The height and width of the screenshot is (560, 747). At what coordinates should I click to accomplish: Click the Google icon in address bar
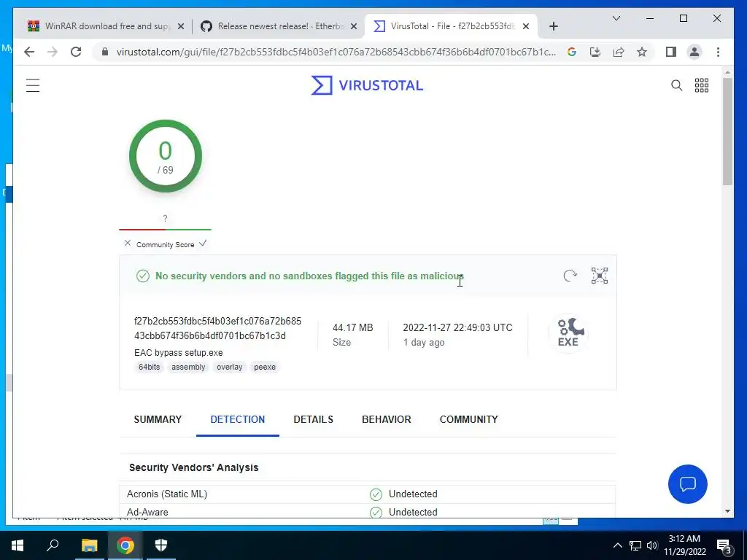pyautogui.click(x=572, y=52)
